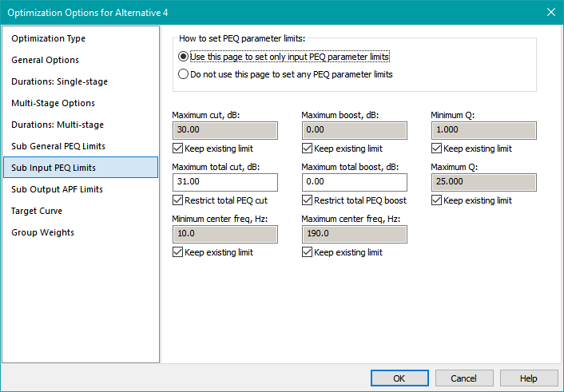Go to Target Curve page
564x392 pixels.
pos(81,211)
